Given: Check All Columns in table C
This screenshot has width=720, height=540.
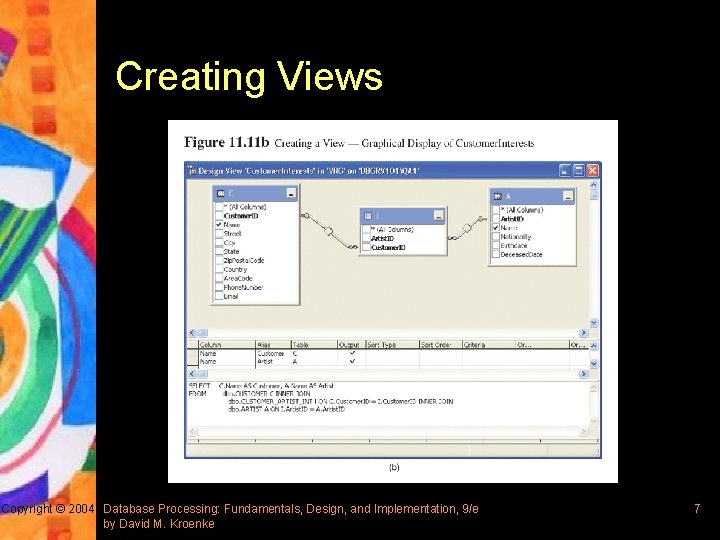Looking at the screenshot, I should [219, 207].
